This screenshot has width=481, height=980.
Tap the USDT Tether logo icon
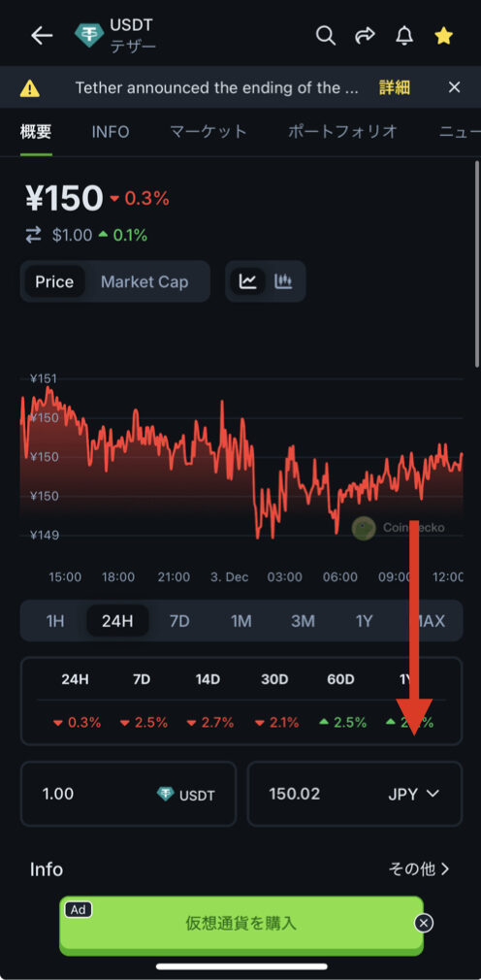(x=88, y=36)
